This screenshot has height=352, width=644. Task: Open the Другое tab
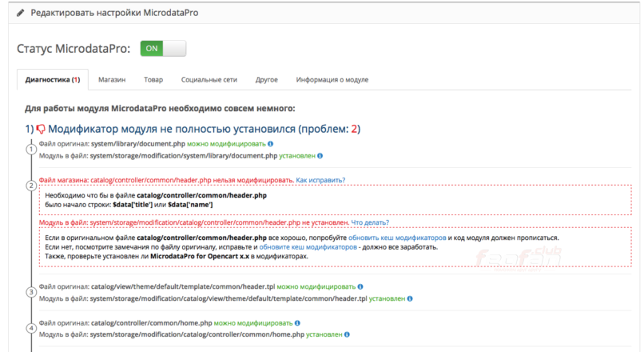(x=267, y=80)
